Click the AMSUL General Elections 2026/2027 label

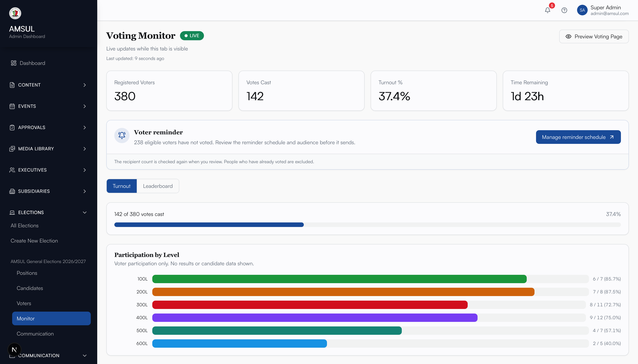(48, 262)
